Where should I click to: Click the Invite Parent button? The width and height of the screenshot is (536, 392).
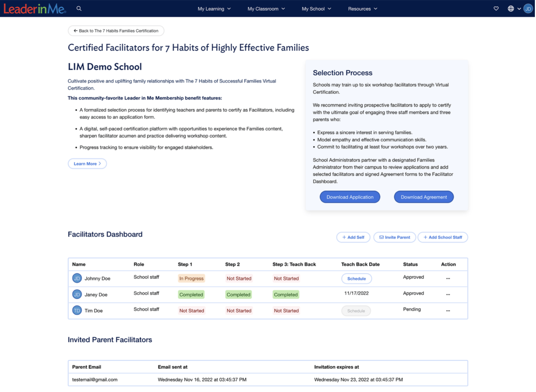(x=394, y=237)
